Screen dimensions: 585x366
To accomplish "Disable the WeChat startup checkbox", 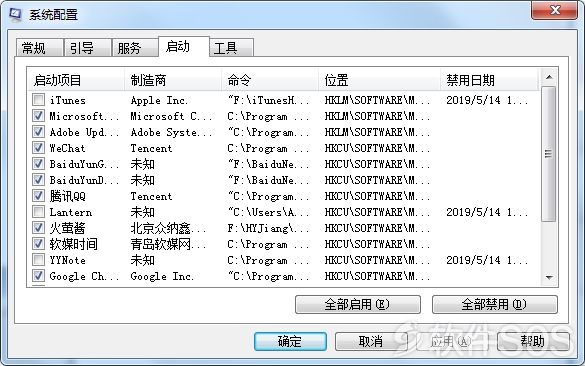I will pos(38,148).
